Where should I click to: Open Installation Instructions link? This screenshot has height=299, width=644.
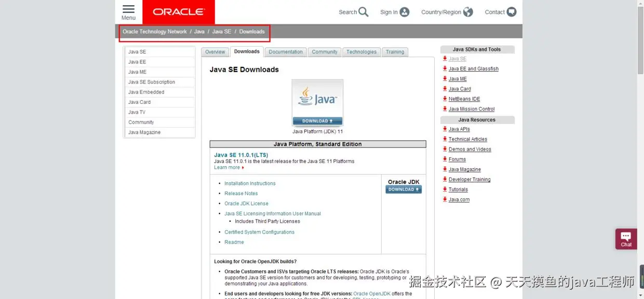click(x=250, y=183)
